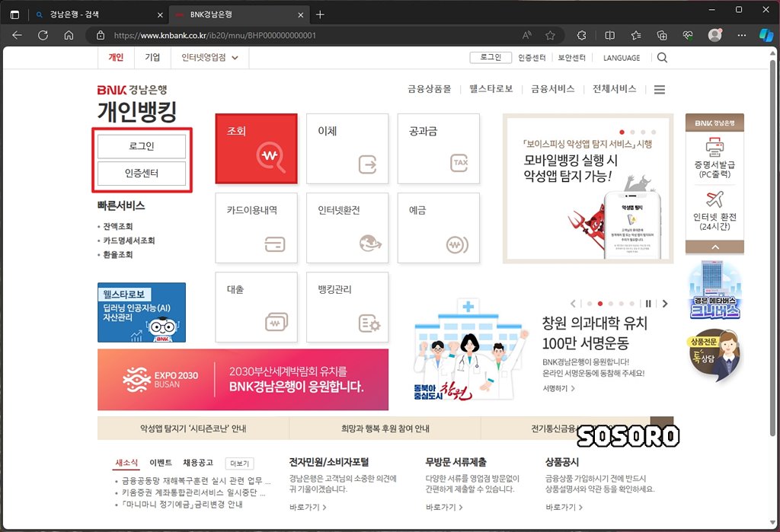
Task: Select the first dot of top banner carousel
Action: (622, 132)
